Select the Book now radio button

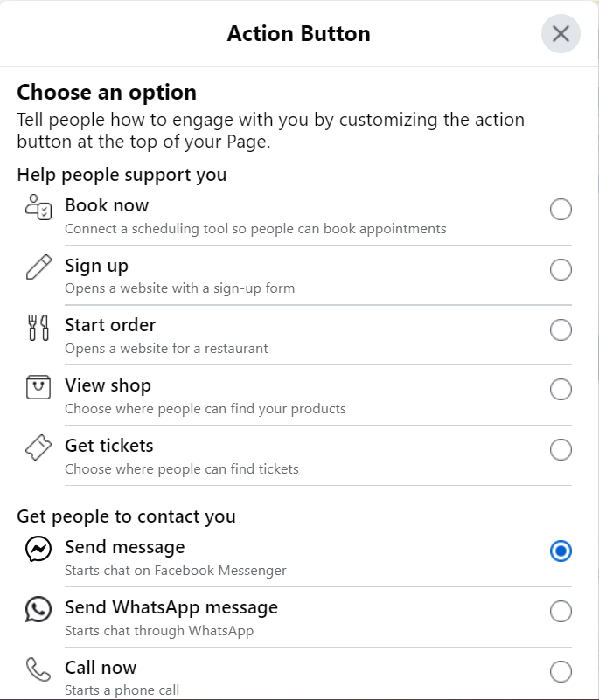561,210
